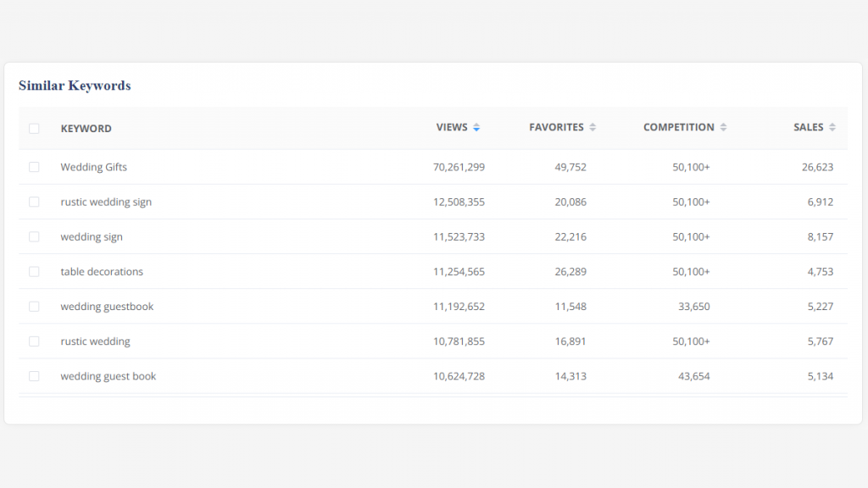The width and height of the screenshot is (868, 488).
Task: Check the rustic wedding row checkbox
Action: pos(34,341)
